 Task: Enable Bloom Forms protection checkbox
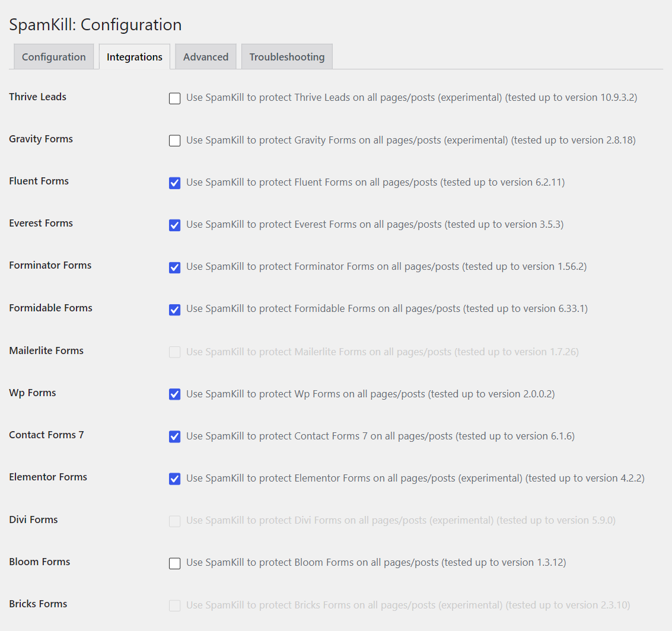174,563
